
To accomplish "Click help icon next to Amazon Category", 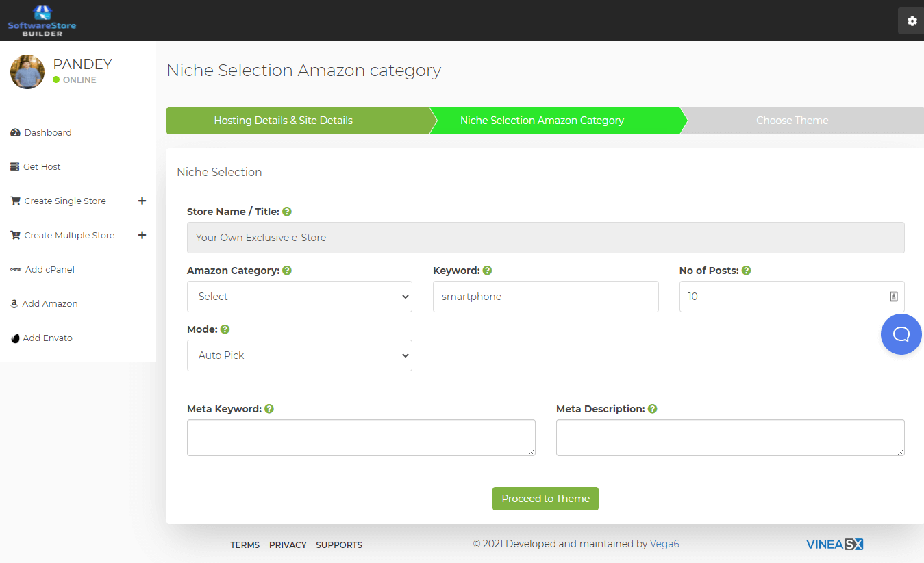I will pyautogui.click(x=287, y=271).
